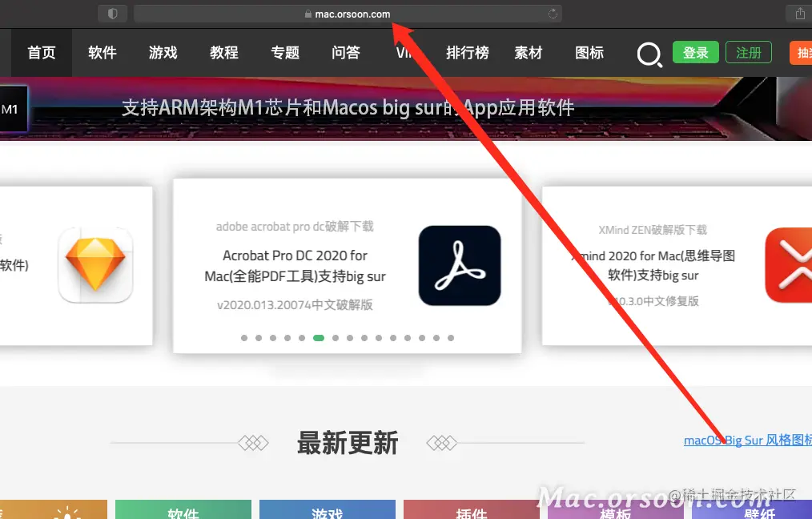Click the green 登录 button
Image resolution: width=812 pixels, height=519 pixels.
(695, 52)
